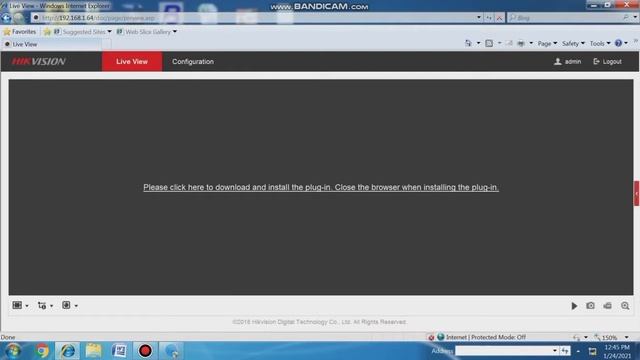Click the search magnifier button
Image resolution: width=640 pixels, height=360 pixels.
point(626,18)
